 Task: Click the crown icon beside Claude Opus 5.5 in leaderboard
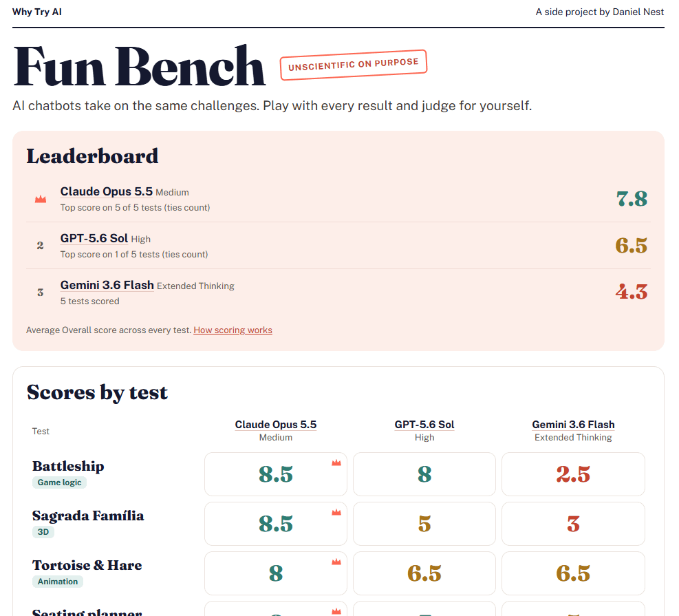point(41,199)
